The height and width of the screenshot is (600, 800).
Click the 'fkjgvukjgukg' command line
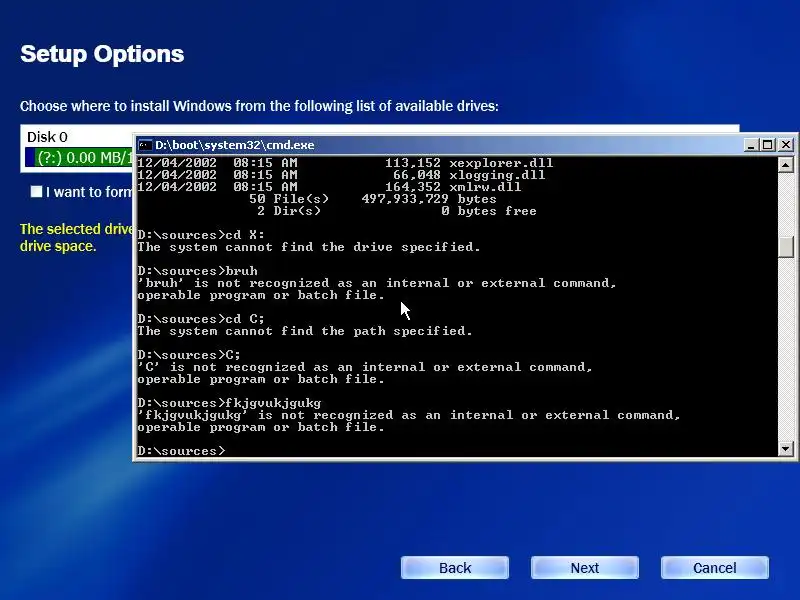click(x=229, y=403)
